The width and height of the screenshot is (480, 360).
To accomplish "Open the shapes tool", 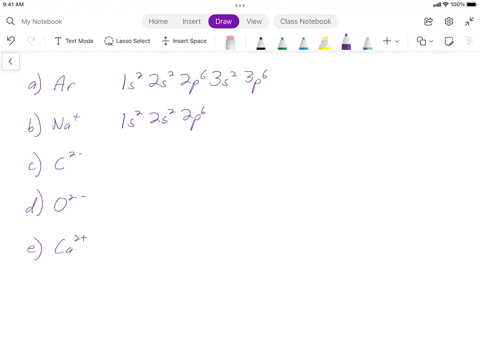I will click(421, 41).
